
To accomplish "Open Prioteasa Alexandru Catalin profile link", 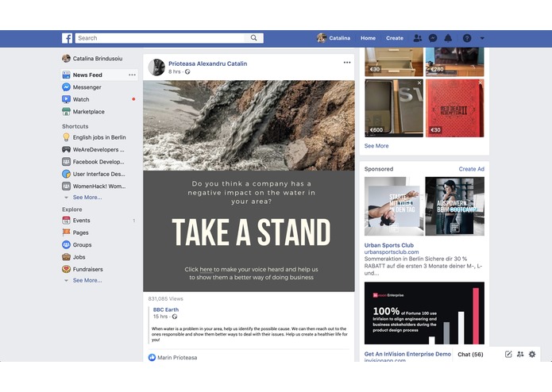I will 208,63.
